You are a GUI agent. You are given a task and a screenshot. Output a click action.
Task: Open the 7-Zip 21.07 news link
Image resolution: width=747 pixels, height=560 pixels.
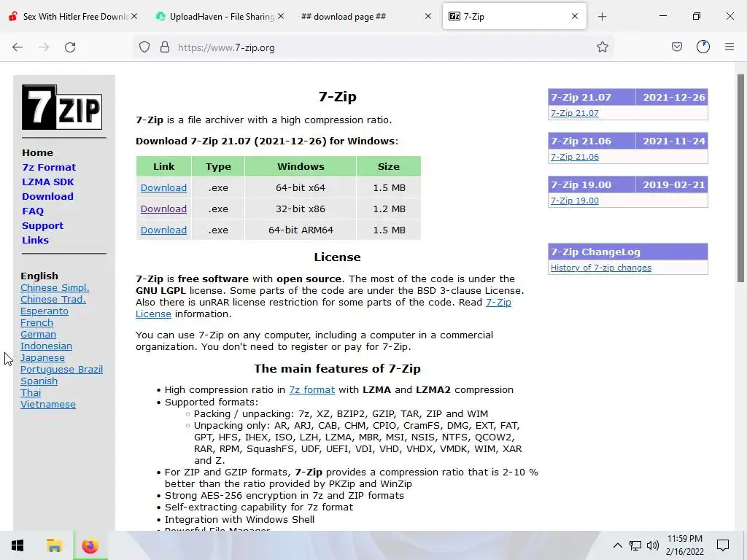point(575,113)
